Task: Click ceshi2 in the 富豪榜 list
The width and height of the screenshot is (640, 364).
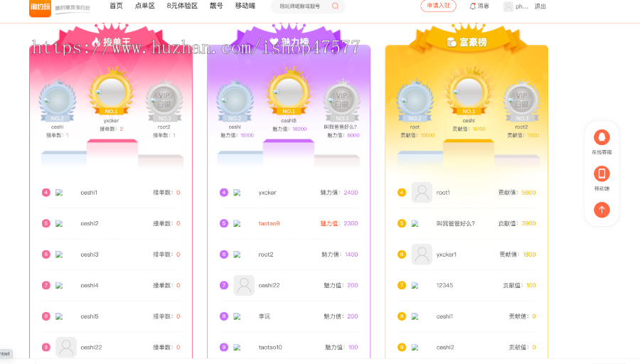Action: pyautogui.click(x=445, y=348)
